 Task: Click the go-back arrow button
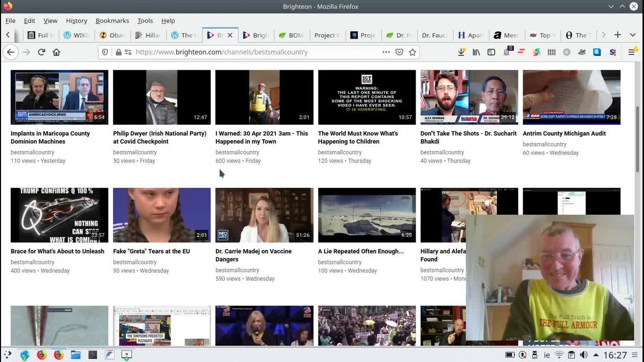[x=11, y=52]
